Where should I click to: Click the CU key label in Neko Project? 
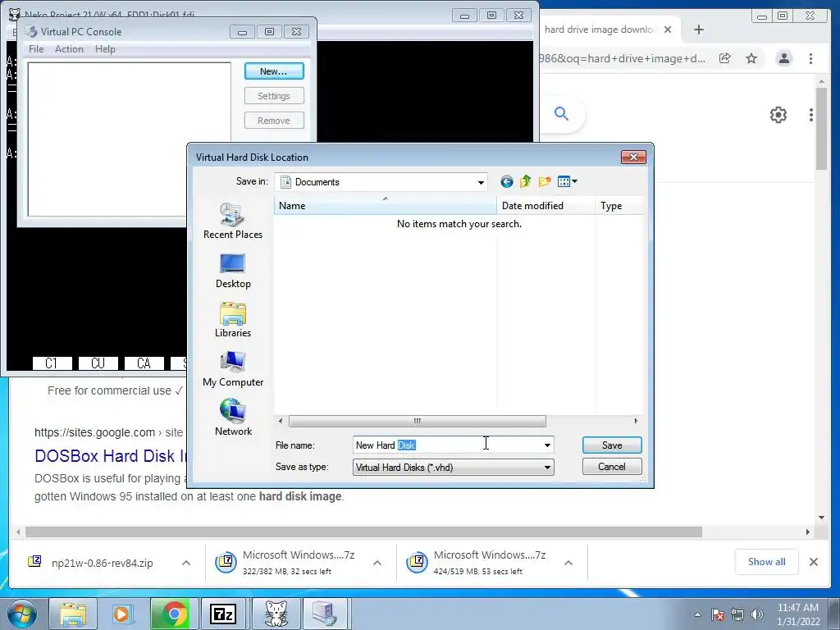98,363
